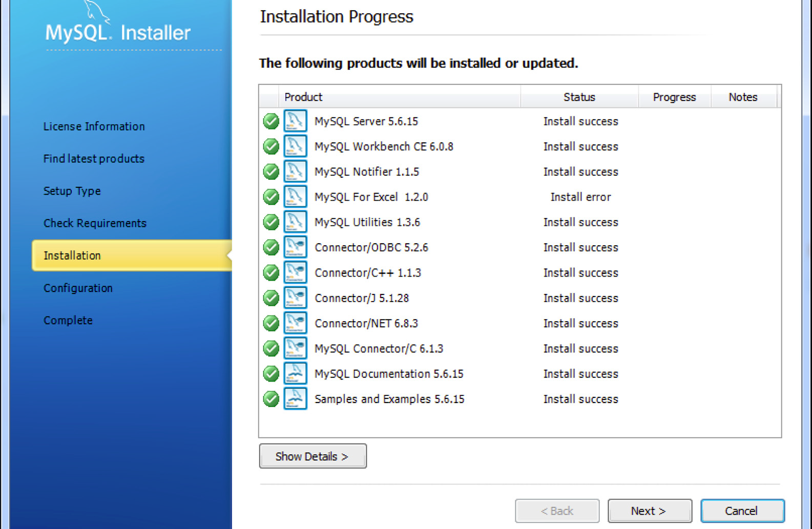Proceed with the Next button

[x=649, y=511]
